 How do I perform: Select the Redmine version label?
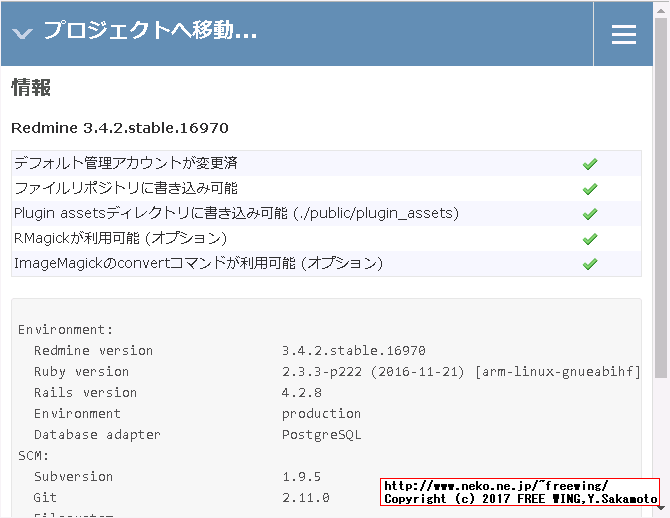pyautogui.click(x=93, y=350)
